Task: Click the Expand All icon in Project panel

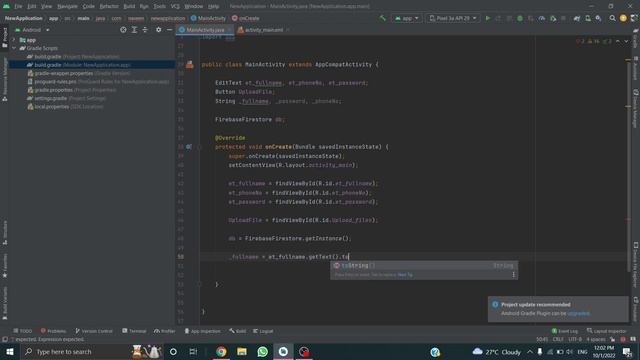Action: (x=134, y=30)
